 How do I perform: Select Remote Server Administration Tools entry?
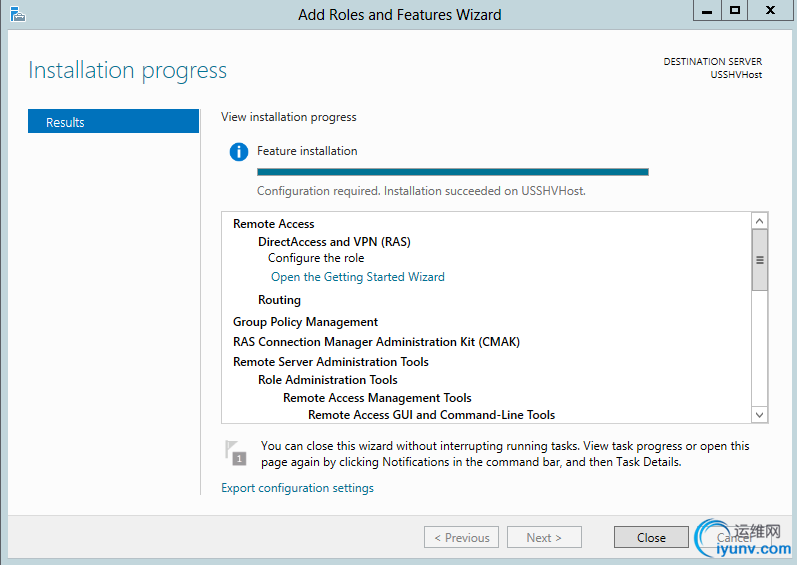click(330, 362)
